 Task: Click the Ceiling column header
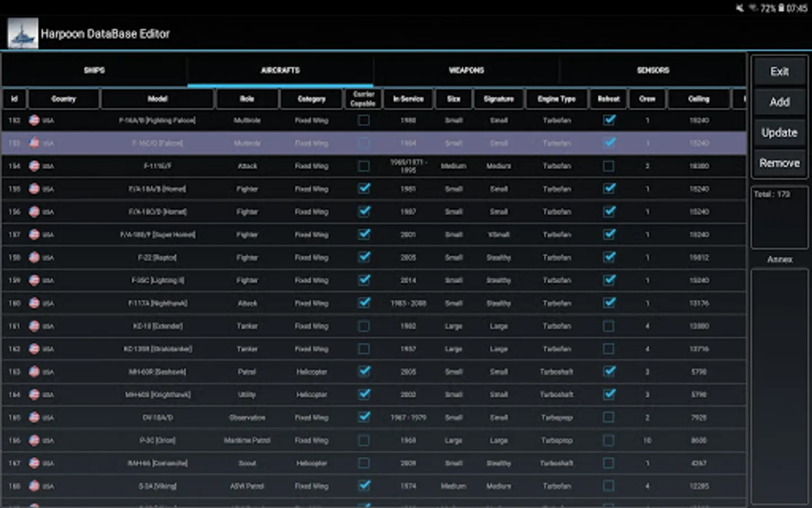[699, 99]
